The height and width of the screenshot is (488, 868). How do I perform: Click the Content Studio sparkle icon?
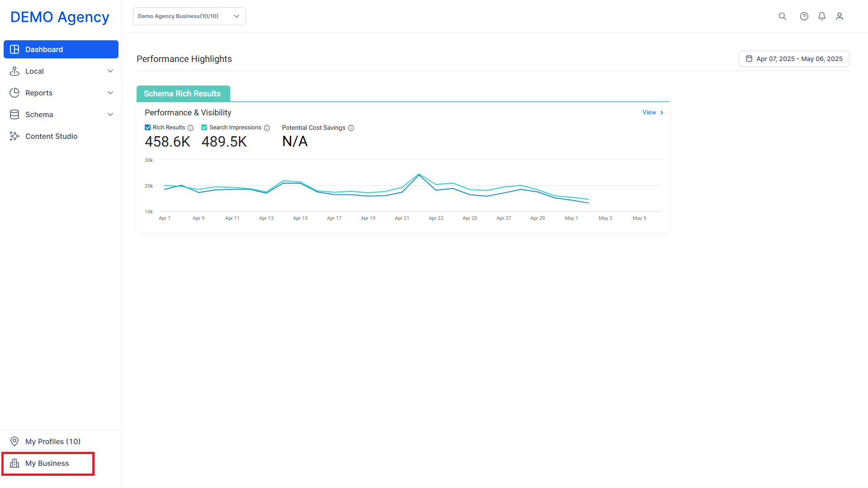(14, 136)
